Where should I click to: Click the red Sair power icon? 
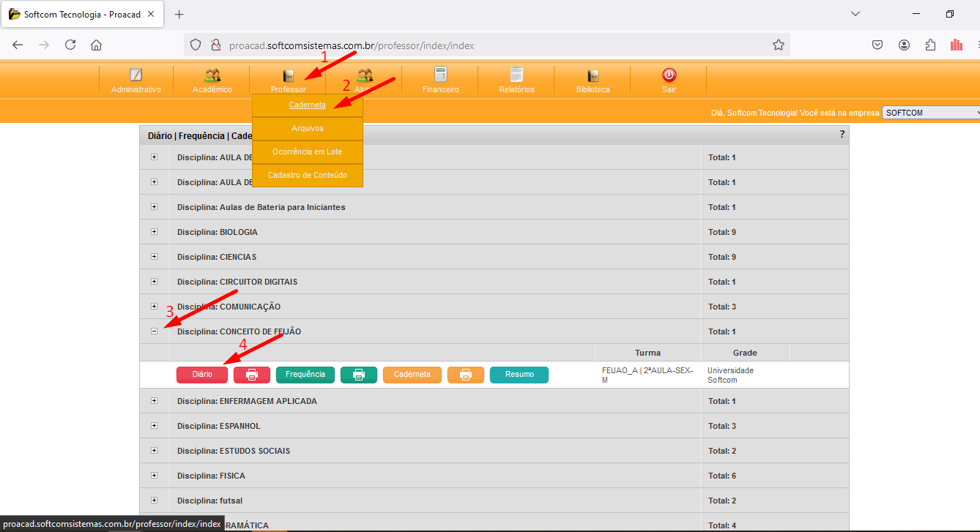[669, 75]
